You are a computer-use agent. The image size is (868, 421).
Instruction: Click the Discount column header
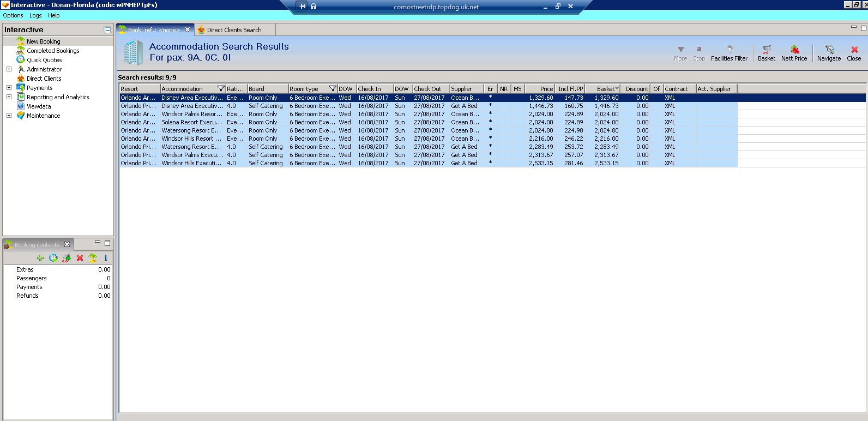635,89
